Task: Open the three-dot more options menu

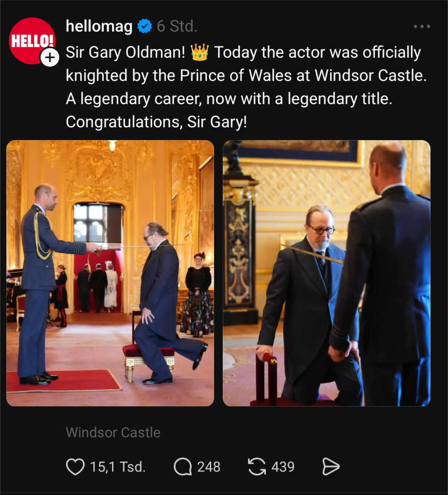Action: pyautogui.click(x=422, y=26)
